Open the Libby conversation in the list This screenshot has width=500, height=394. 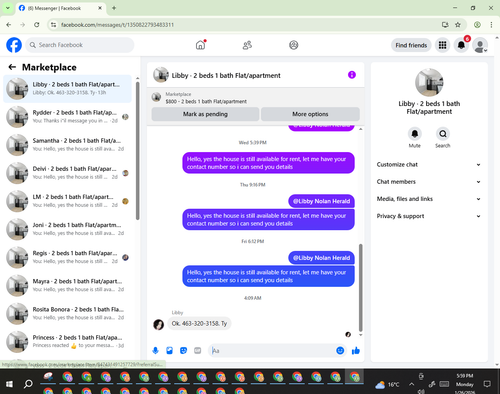[68, 88]
